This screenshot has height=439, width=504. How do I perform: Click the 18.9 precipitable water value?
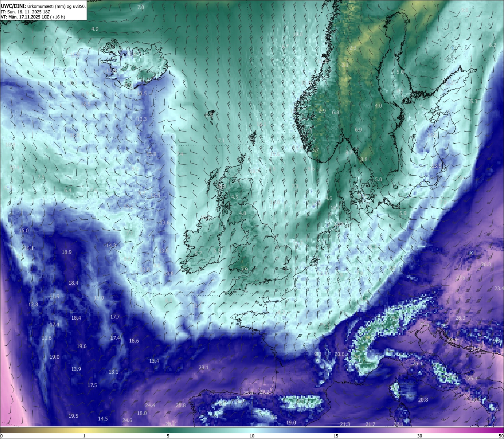[x=67, y=252]
